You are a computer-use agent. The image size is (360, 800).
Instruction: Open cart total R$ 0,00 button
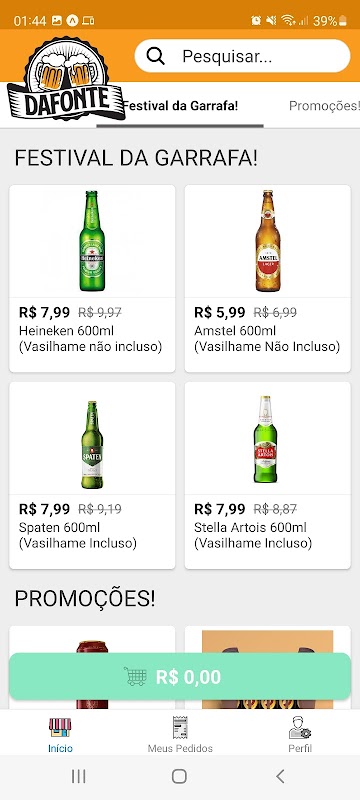180,677
